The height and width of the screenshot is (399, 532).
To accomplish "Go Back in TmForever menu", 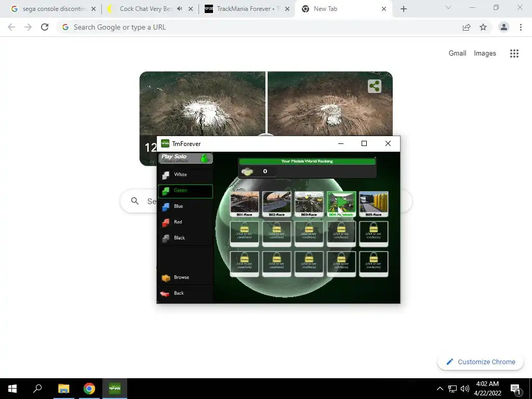I will (x=185, y=294).
